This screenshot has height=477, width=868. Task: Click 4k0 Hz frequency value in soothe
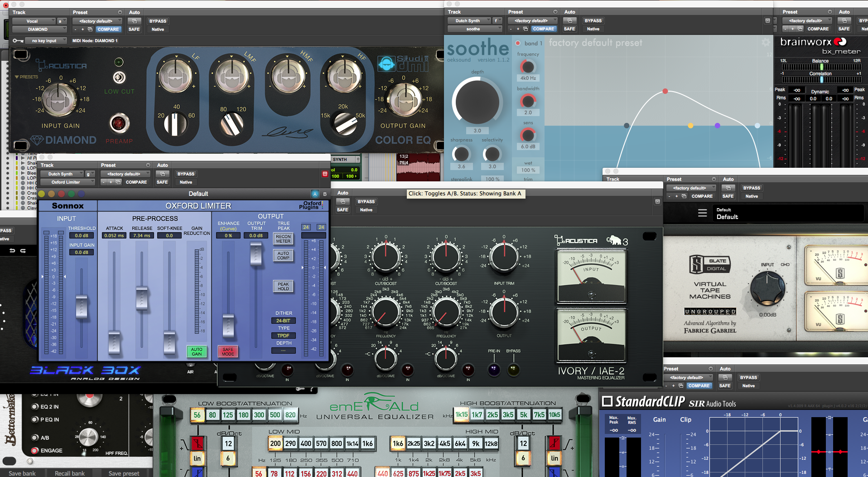(x=528, y=78)
